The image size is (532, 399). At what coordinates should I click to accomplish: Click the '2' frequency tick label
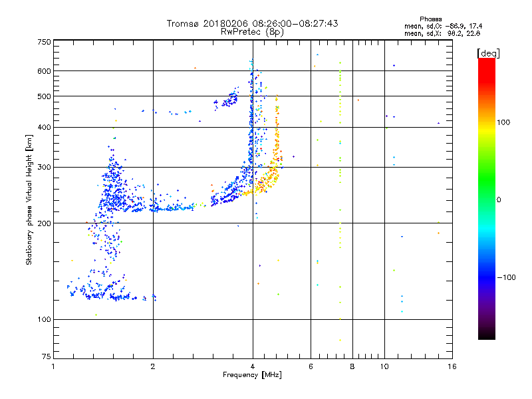[153, 366]
